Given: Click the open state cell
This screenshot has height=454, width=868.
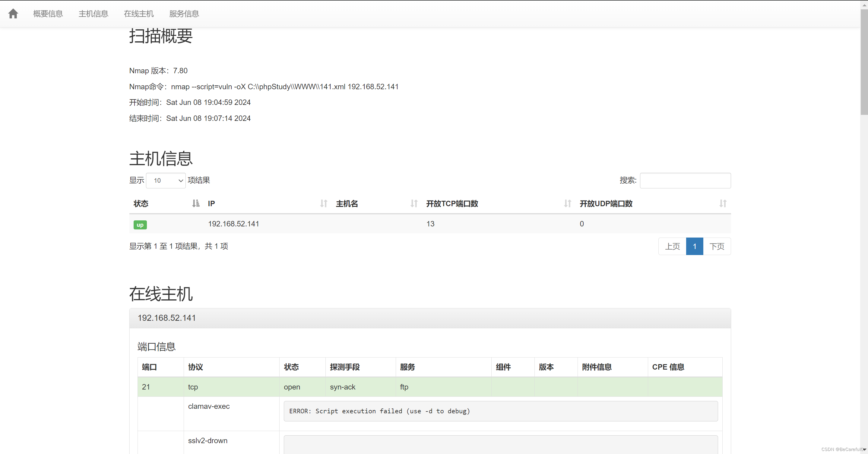Looking at the screenshot, I should (302, 387).
